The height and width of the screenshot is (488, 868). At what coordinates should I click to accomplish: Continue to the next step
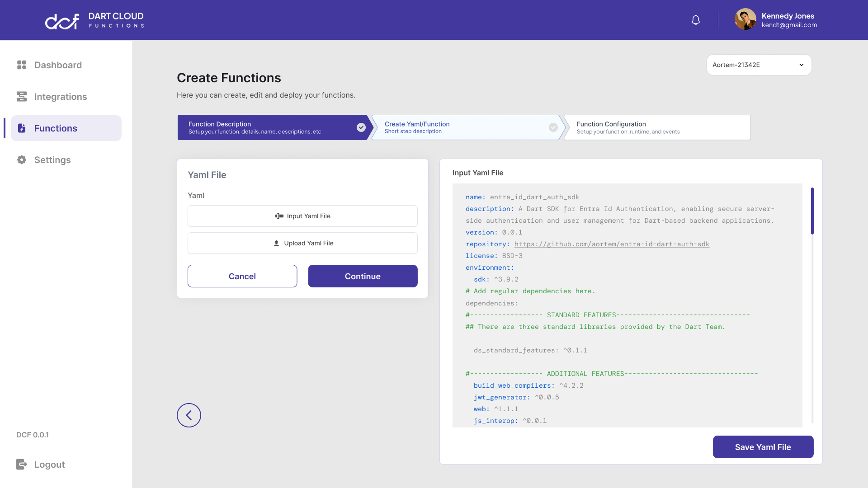click(x=363, y=276)
